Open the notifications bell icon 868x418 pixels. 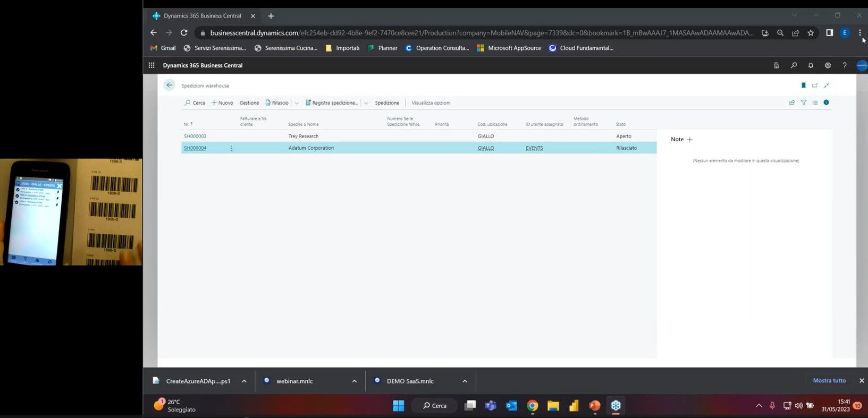(811, 65)
